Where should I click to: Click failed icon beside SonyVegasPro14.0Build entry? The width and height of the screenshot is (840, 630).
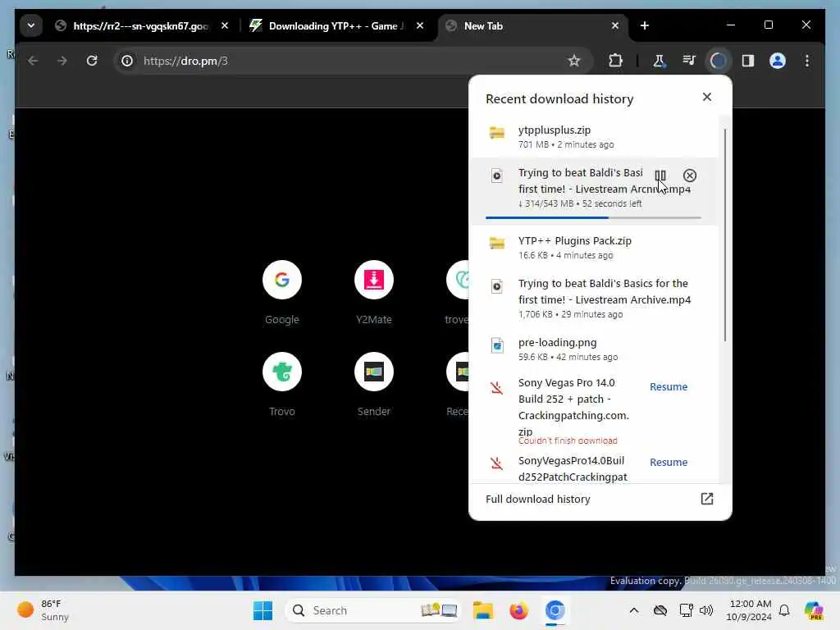pos(496,463)
